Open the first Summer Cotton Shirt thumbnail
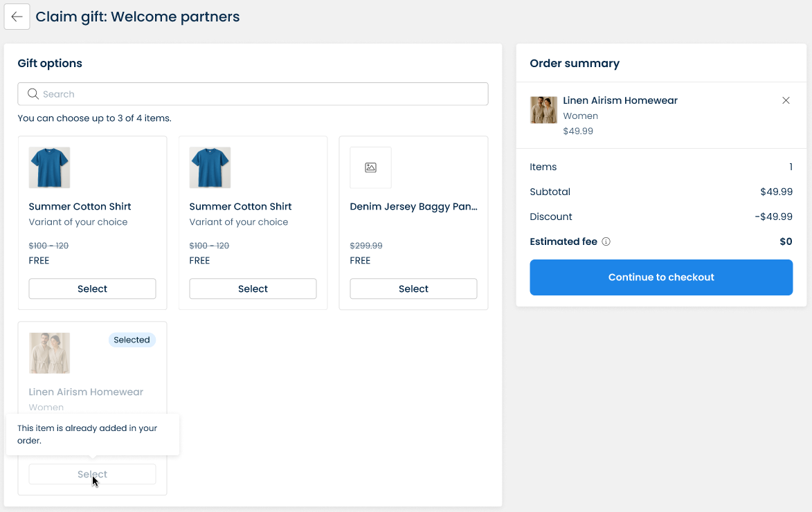 49,167
